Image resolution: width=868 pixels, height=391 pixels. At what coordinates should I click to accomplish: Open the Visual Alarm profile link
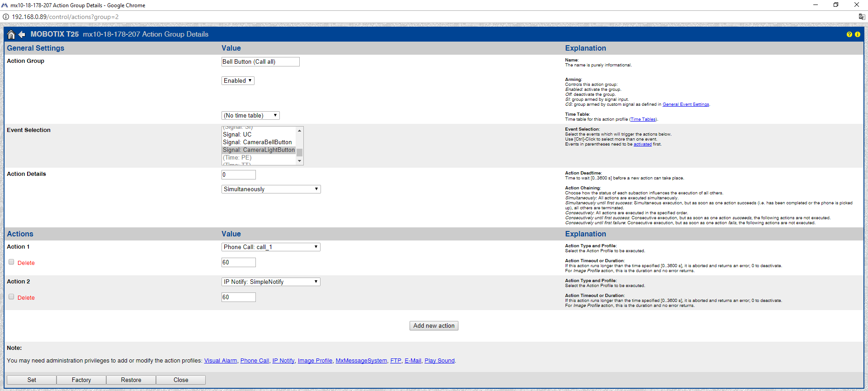220,360
